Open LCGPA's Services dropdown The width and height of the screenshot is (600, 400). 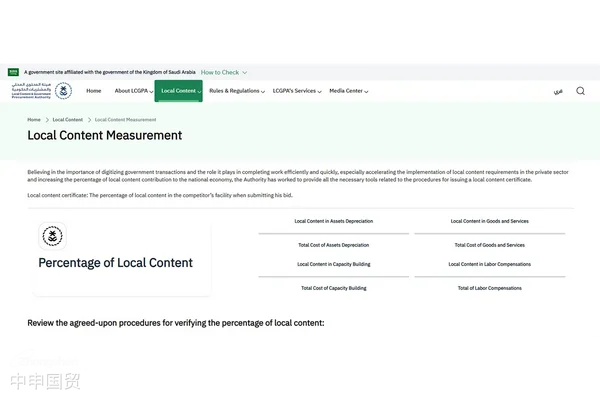297,91
